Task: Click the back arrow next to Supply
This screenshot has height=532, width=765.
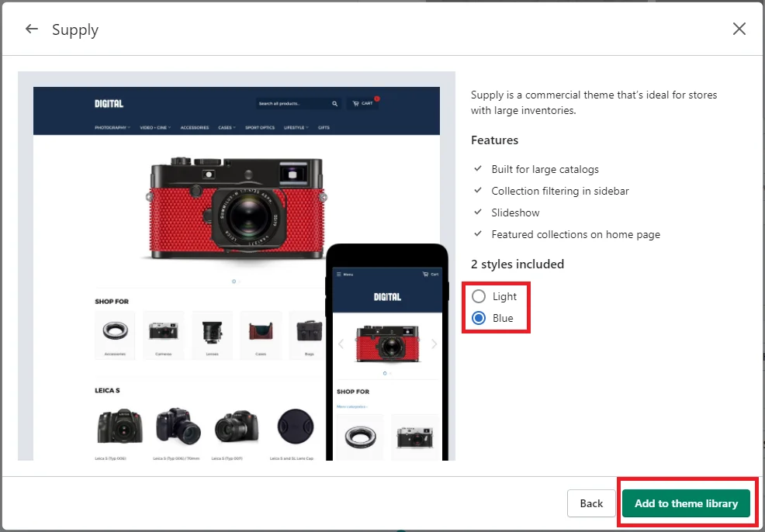Action: tap(31, 29)
